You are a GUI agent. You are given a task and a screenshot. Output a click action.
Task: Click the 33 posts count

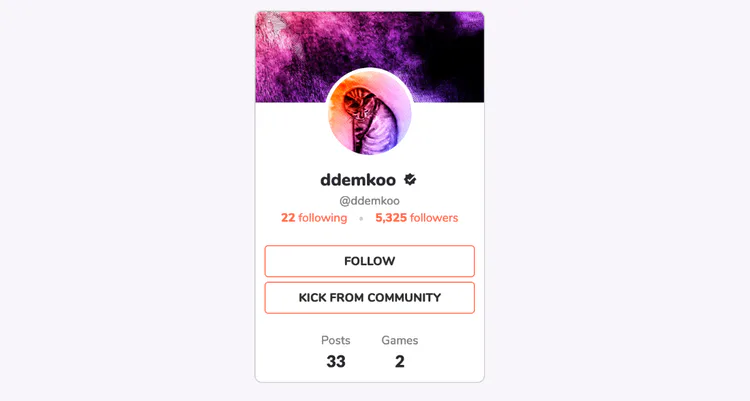point(336,361)
